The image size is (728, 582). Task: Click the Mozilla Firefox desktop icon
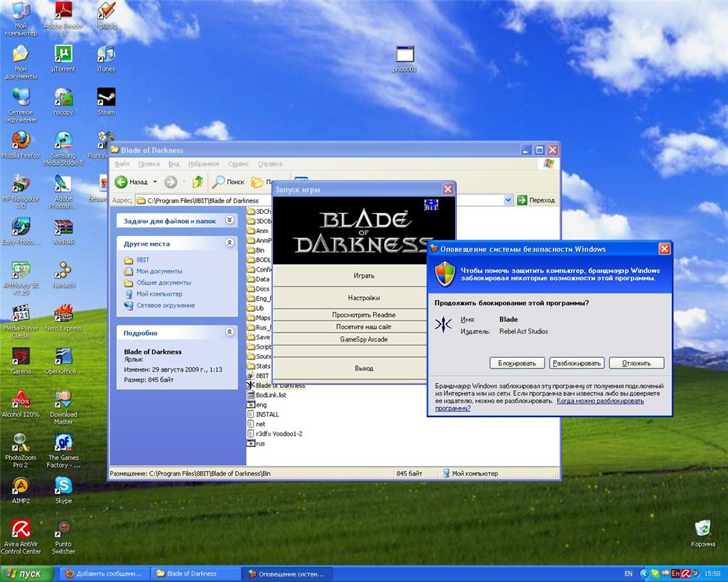point(21,140)
